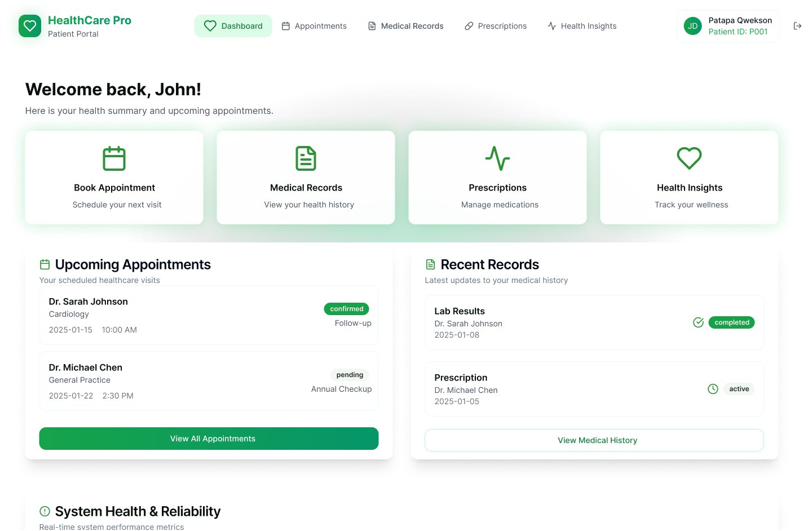Click the HealthCare Pro heart logo
Viewport: 812px width, 531px height.
[x=30, y=26]
